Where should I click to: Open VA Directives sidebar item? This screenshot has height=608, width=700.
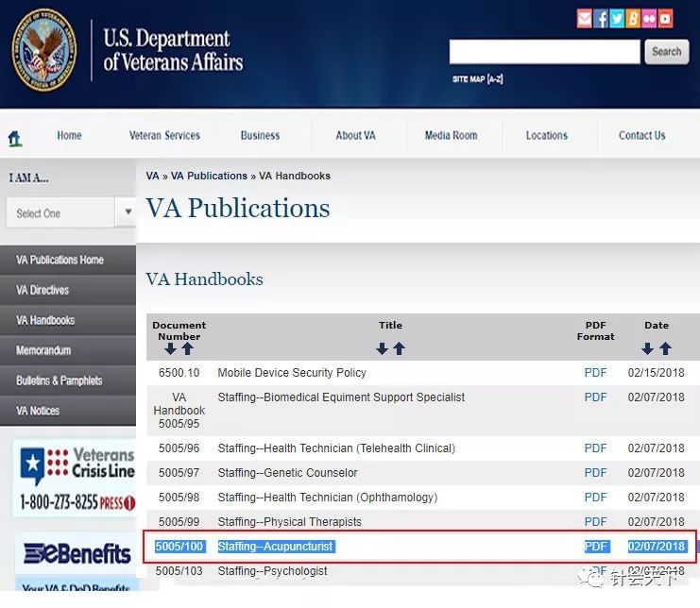[68, 290]
